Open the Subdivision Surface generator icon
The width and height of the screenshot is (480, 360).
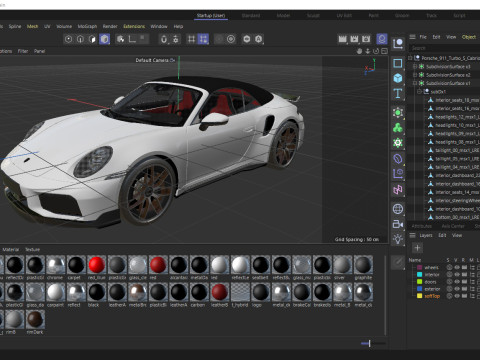398,112
